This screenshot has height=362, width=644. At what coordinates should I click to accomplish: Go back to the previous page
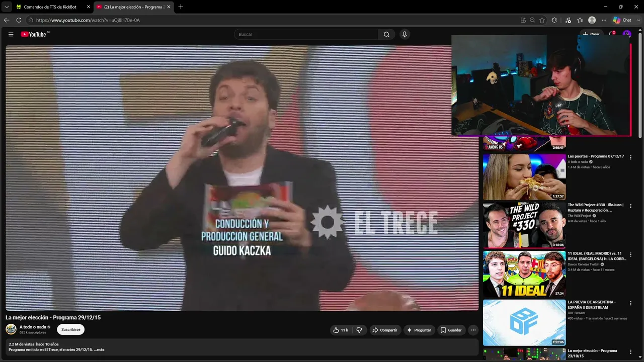7,20
